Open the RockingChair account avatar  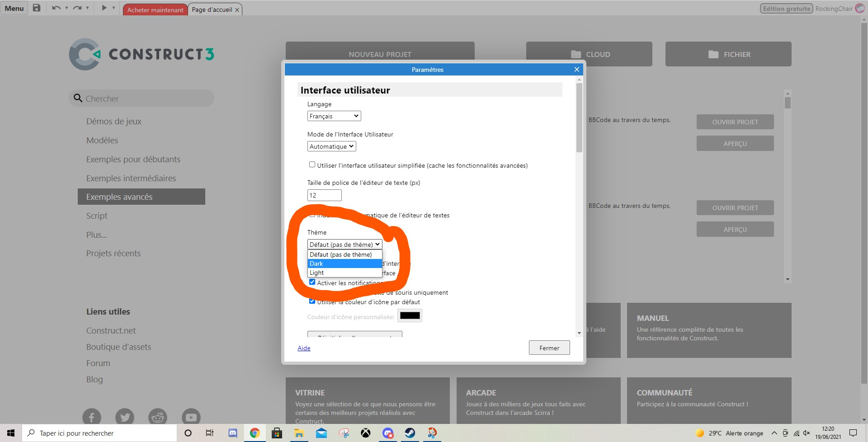[x=859, y=8]
